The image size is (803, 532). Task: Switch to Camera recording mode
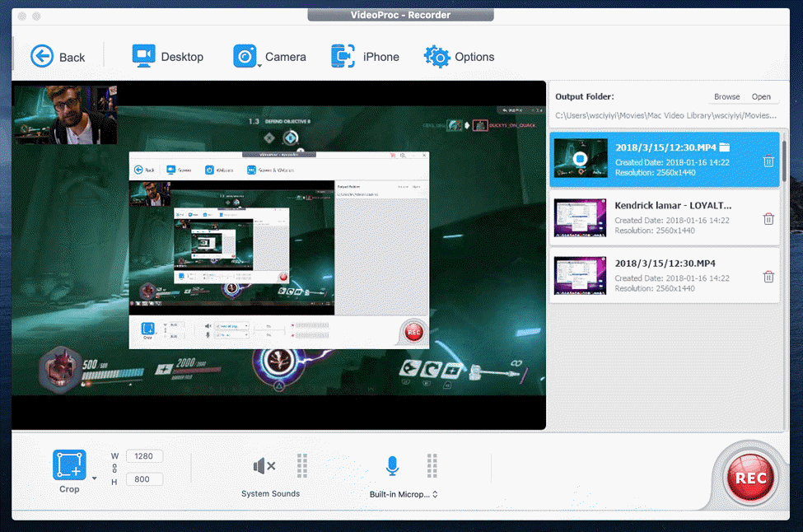click(270, 56)
